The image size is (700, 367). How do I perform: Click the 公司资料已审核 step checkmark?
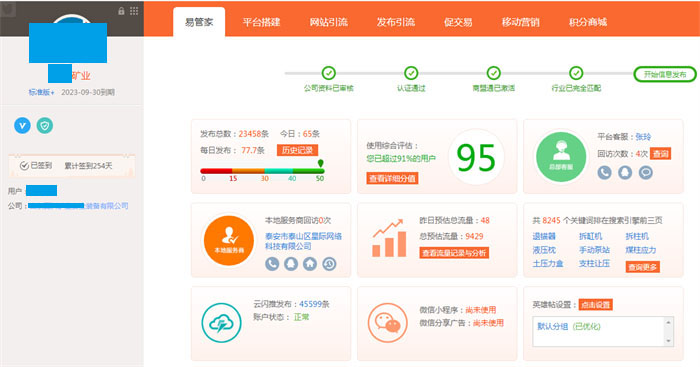pos(329,73)
